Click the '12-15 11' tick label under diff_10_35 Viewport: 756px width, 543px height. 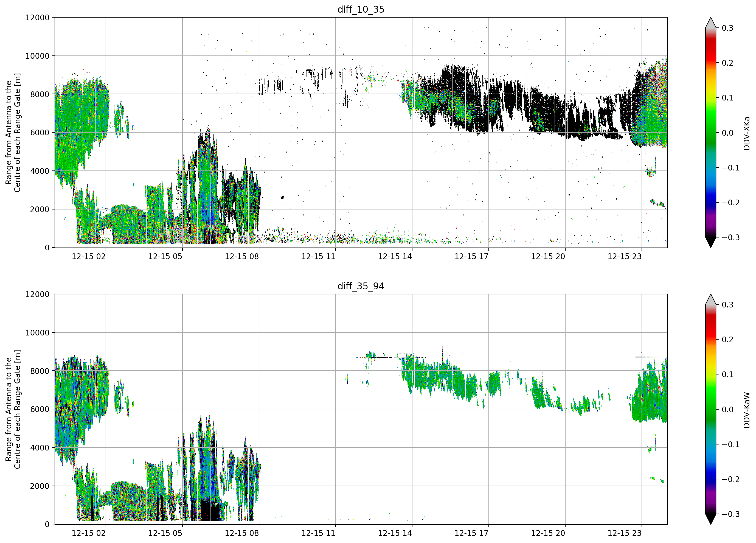(318, 256)
